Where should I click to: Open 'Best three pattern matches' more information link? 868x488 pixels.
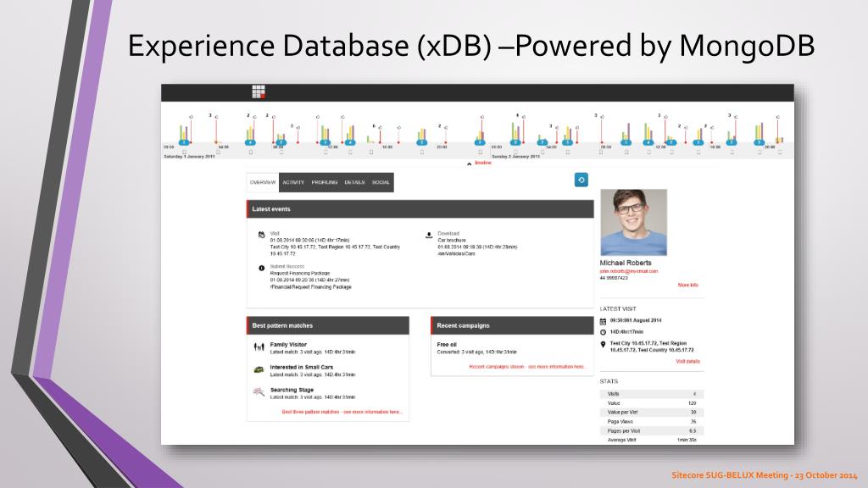[342, 413]
